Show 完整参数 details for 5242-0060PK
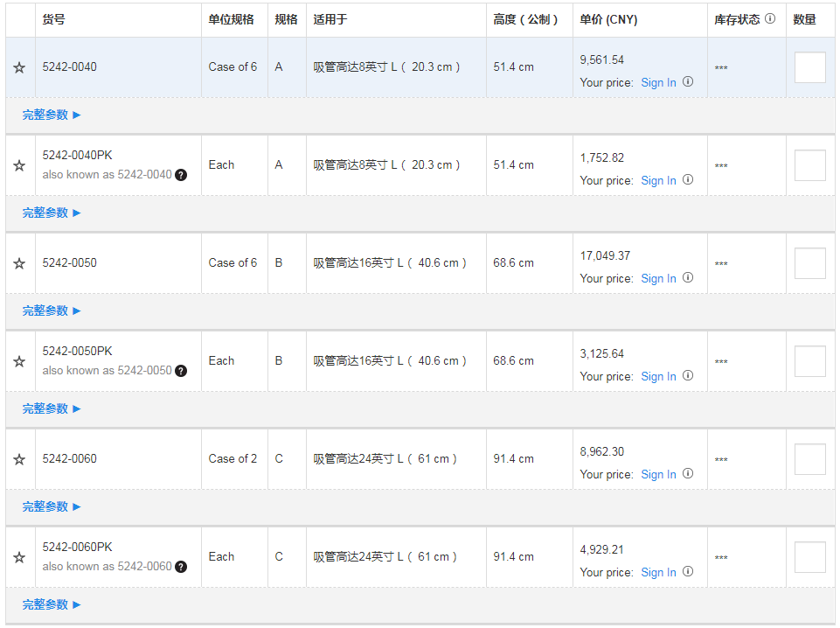The image size is (840, 628). click(52, 604)
